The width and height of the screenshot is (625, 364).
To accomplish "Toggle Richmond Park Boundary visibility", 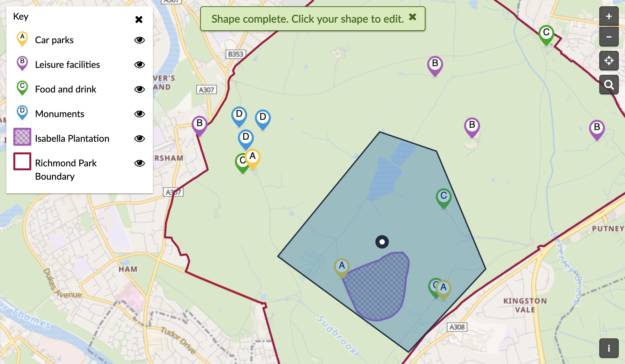I will 139,163.
